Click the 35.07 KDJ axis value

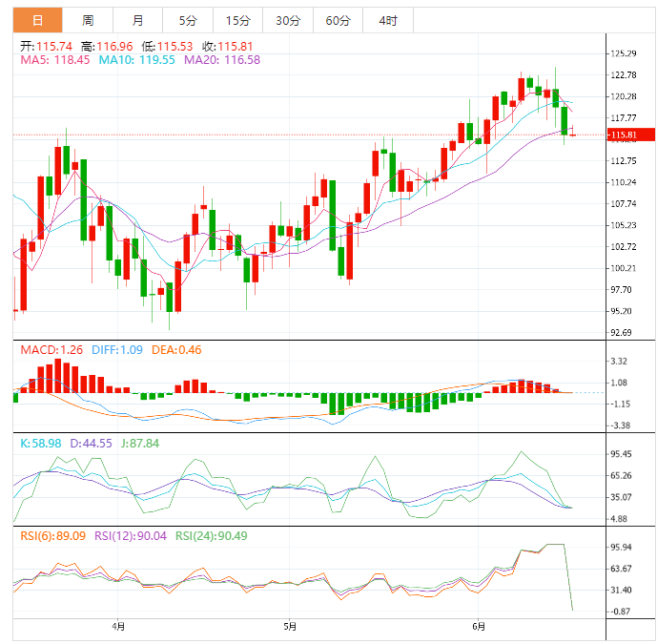point(621,497)
